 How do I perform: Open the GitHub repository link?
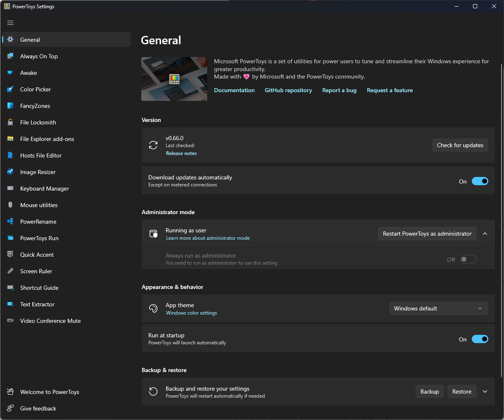point(288,90)
